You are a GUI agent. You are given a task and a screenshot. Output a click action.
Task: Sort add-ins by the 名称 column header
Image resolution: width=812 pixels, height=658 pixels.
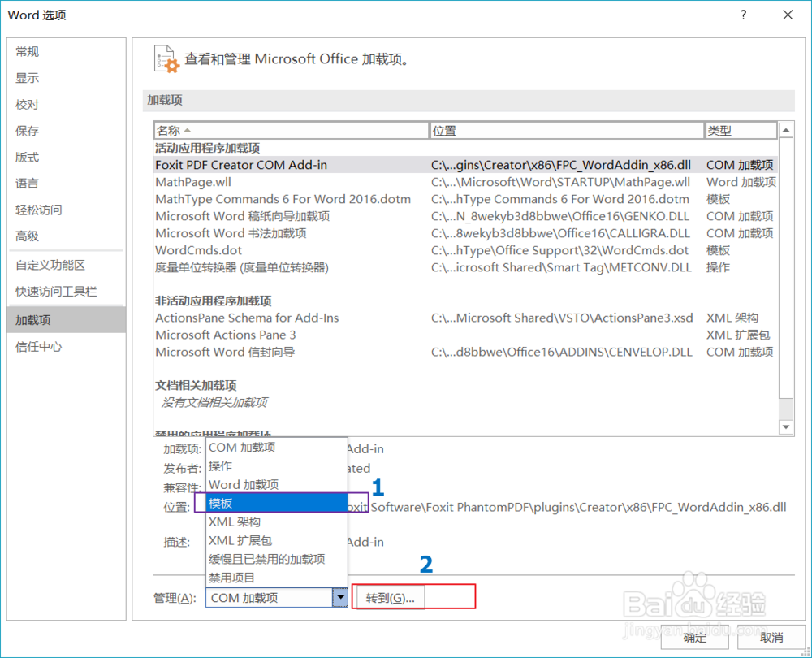coord(292,131)
